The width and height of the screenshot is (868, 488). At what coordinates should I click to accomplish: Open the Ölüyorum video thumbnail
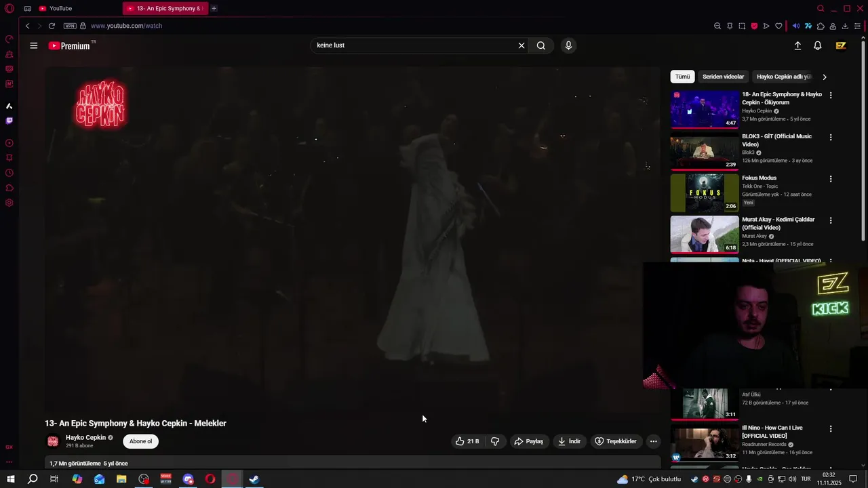pyautogui.click(x=705, y=109)
